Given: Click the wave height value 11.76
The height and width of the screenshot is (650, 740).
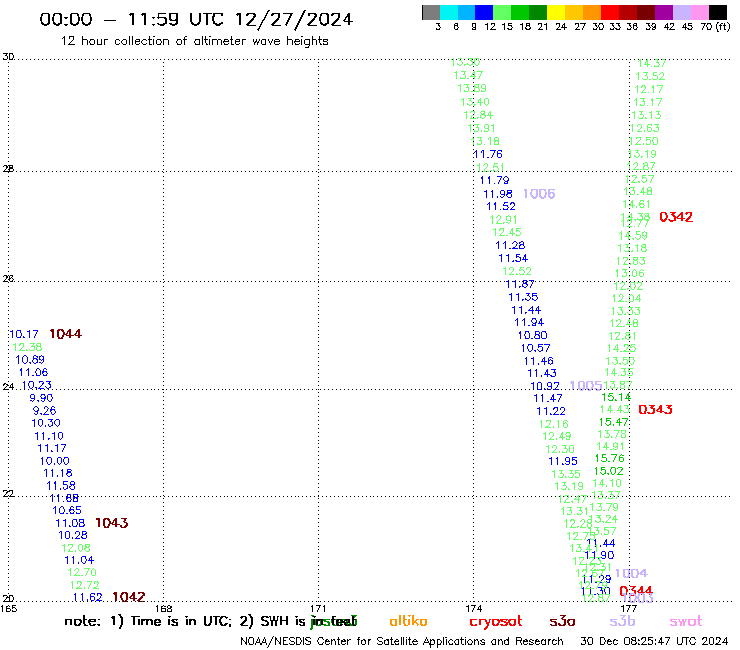Looking at the screenshot, I should 488,154.
